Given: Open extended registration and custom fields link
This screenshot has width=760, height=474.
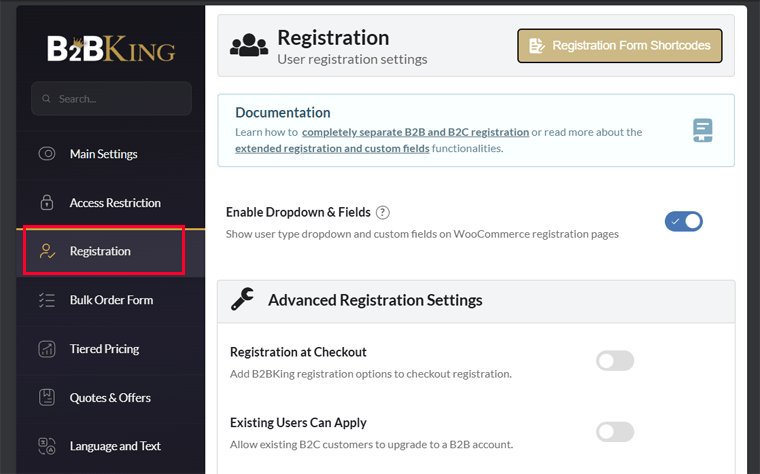Looking at the screenshot, I should 332,149.
